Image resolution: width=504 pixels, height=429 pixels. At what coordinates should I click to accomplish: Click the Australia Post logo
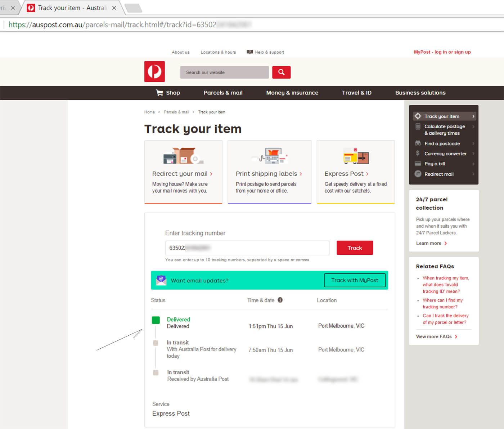click(154, 71)
